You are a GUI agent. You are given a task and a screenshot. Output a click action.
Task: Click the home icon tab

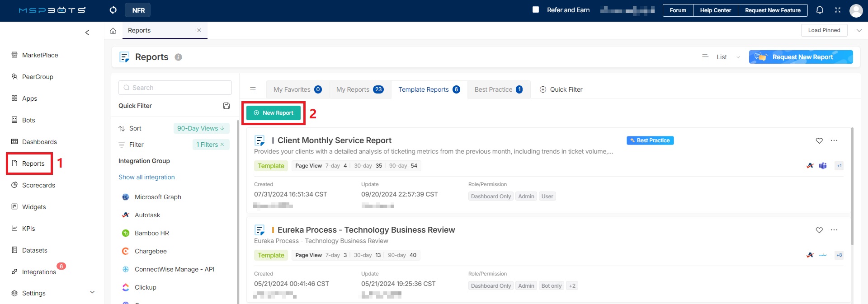(x=113, y=31)
